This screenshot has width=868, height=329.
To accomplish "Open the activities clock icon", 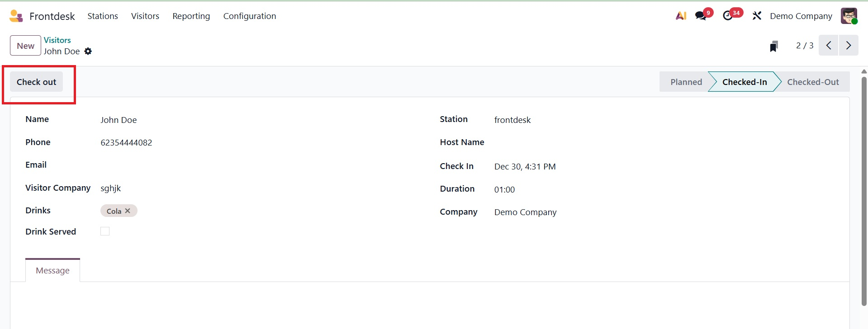I will coord(728,16).
